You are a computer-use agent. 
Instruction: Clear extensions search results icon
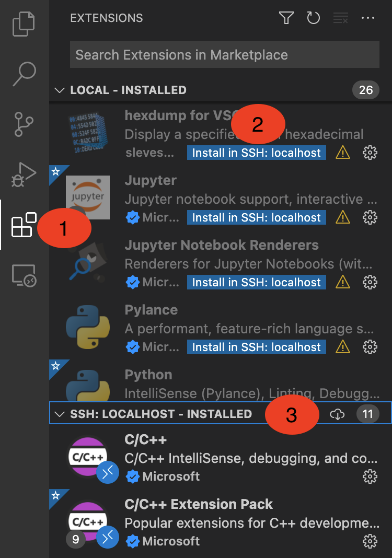340,18
